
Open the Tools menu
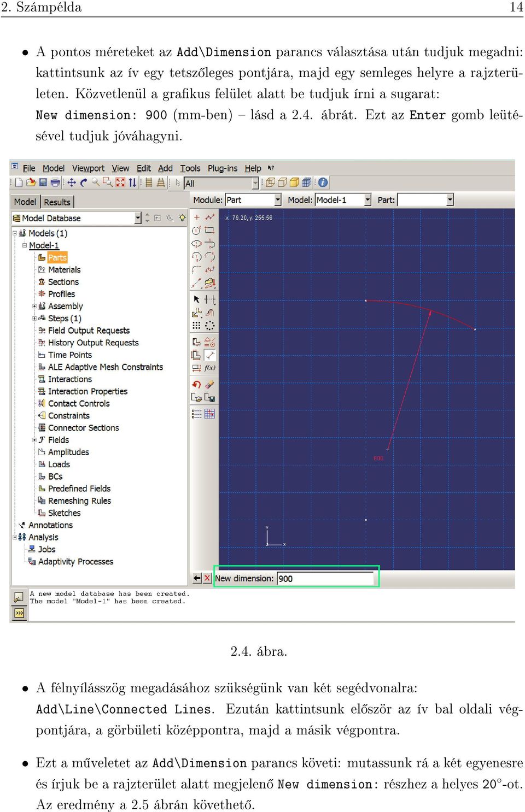(190, 168)
